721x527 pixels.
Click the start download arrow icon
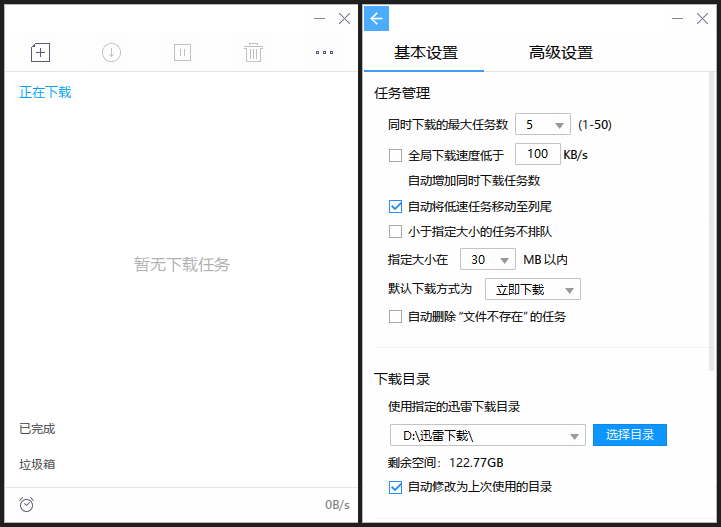click(x=111, y=52)
